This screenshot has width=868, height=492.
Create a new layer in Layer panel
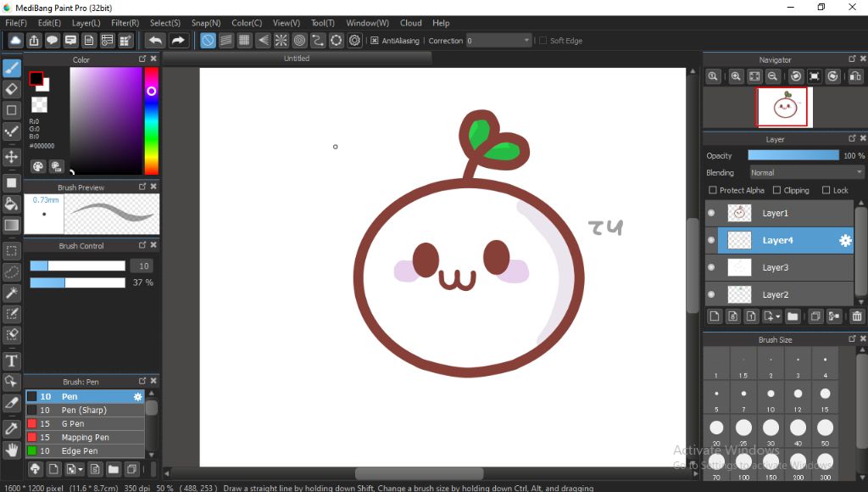pyautogui.click(x=714, y=316)
